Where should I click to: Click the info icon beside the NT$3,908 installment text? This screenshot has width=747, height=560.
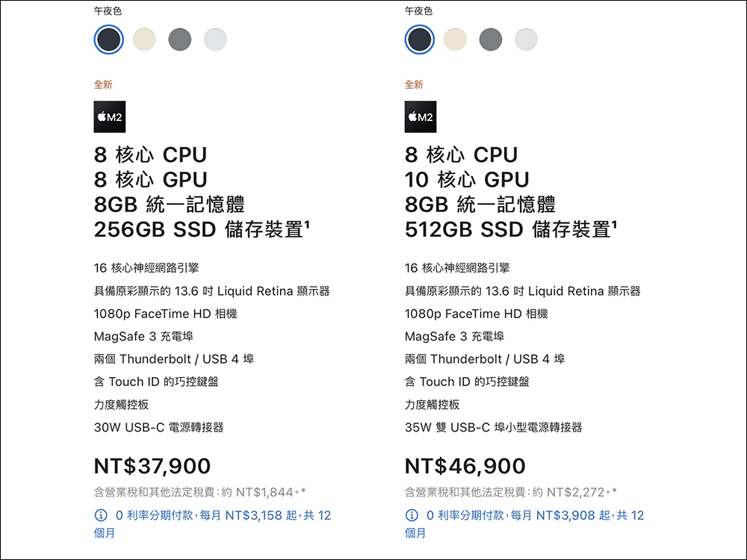(x=412, y=515)
